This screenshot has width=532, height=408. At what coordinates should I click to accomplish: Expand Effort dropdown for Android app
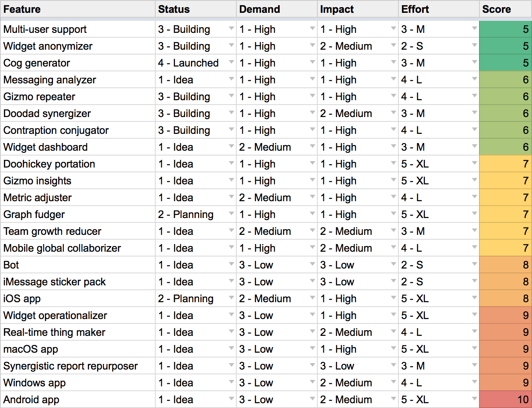474,399
